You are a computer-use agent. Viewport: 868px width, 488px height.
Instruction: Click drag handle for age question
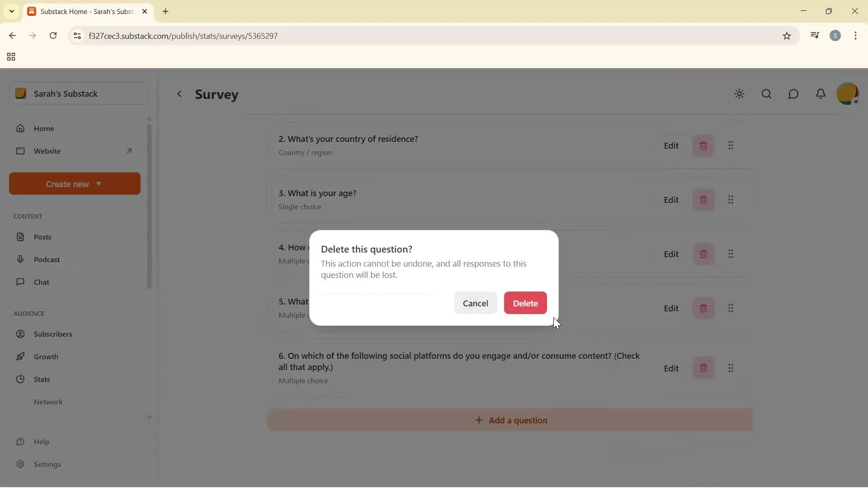(731, 200)
